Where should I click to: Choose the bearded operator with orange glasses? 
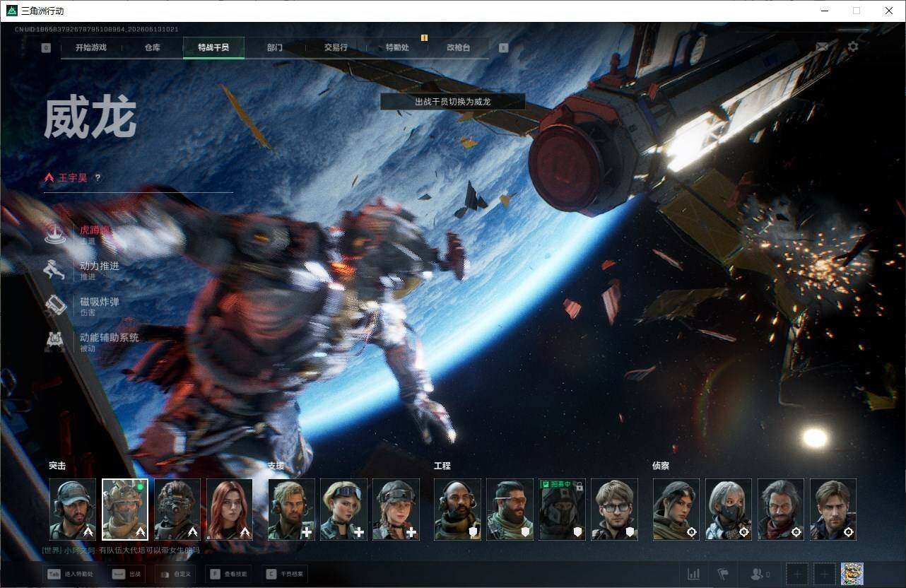tap(510, 510)
